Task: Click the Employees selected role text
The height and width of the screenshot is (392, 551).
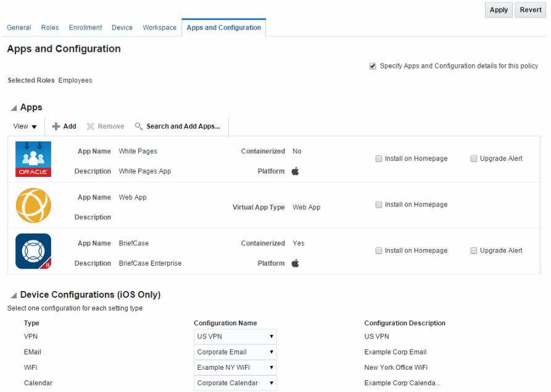Action: (x=75, y=80)
